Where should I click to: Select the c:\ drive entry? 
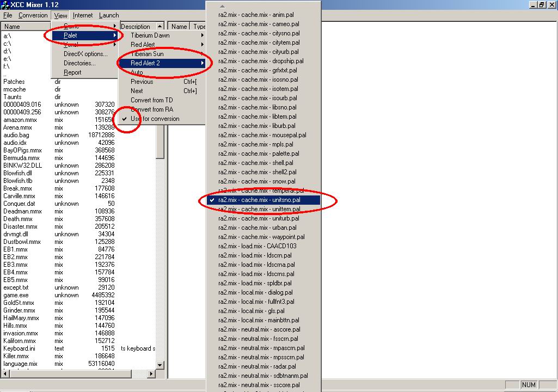tap(7, 44)
